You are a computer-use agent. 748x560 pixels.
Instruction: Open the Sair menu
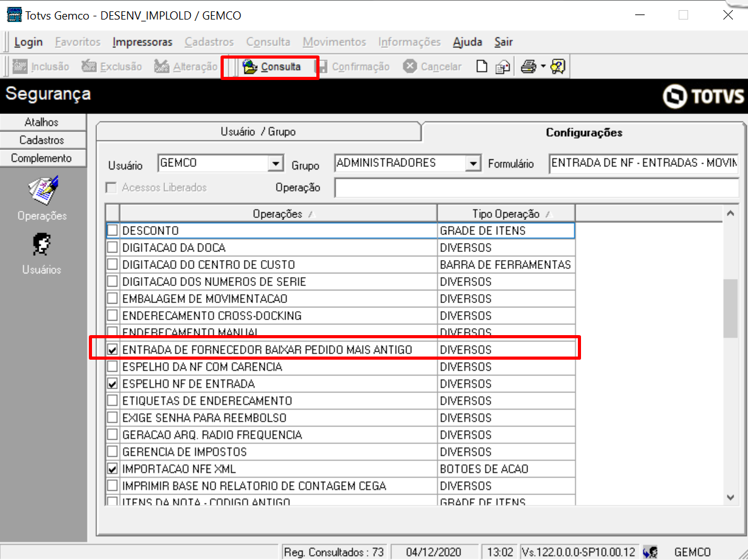click(503, 42)
